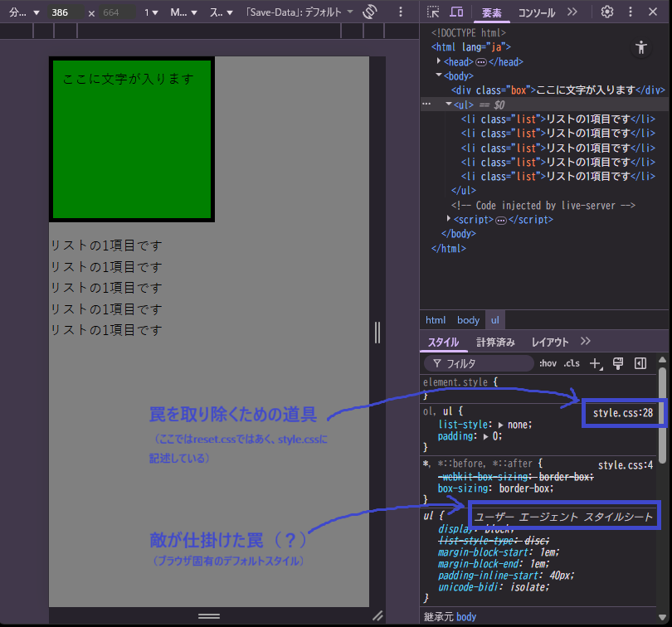Activate the inspect element picker tool

433,10
